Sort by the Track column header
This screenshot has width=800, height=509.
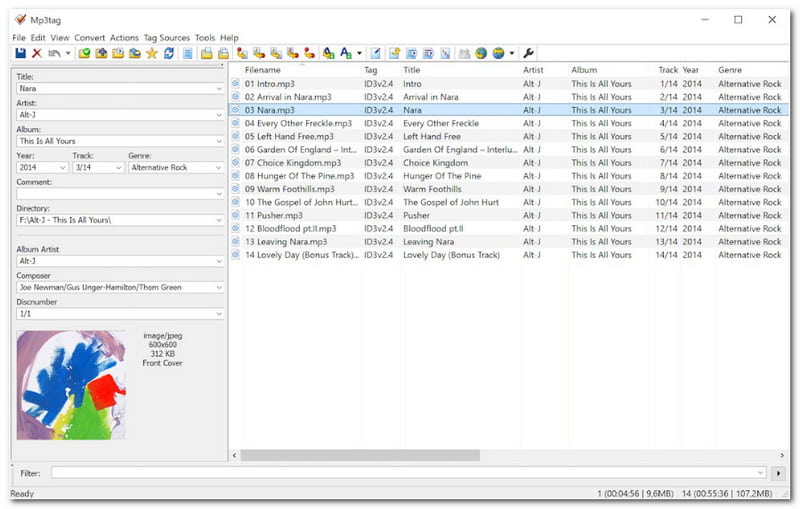(x=667, y=70)
